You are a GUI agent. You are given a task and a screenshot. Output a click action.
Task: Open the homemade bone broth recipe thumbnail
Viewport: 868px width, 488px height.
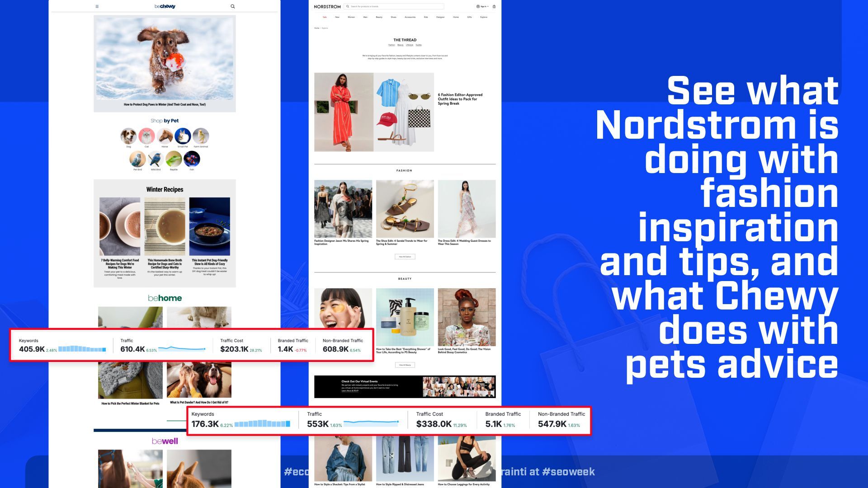click(x=165, y=226)
